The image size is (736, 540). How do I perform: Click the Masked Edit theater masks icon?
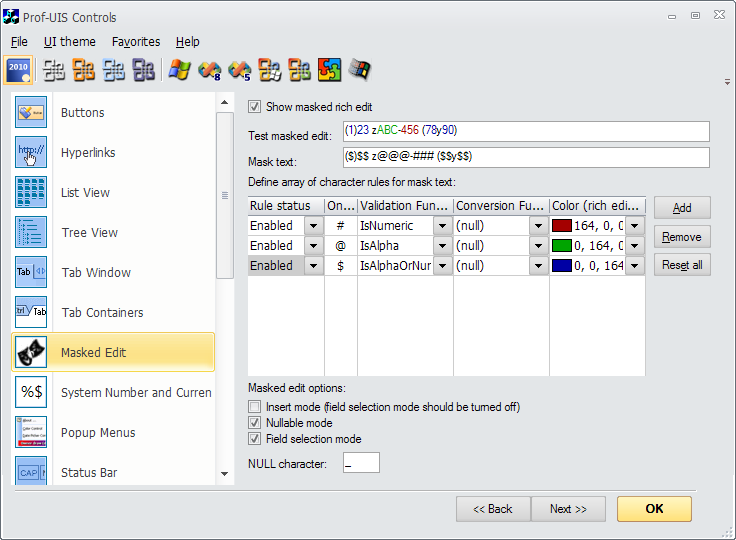coord(31,352)
